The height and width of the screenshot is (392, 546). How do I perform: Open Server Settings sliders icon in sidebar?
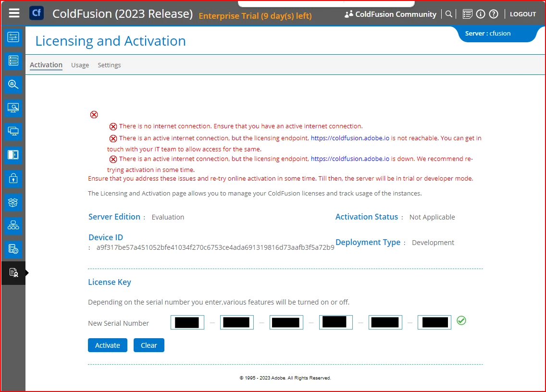[x=13, y=37]
